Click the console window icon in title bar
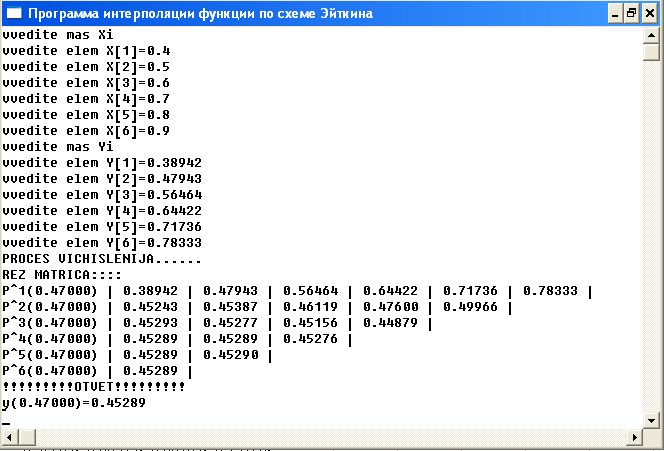Image resolution: width=664 pixels, height=451 pixels. click(x=14, y=14)
